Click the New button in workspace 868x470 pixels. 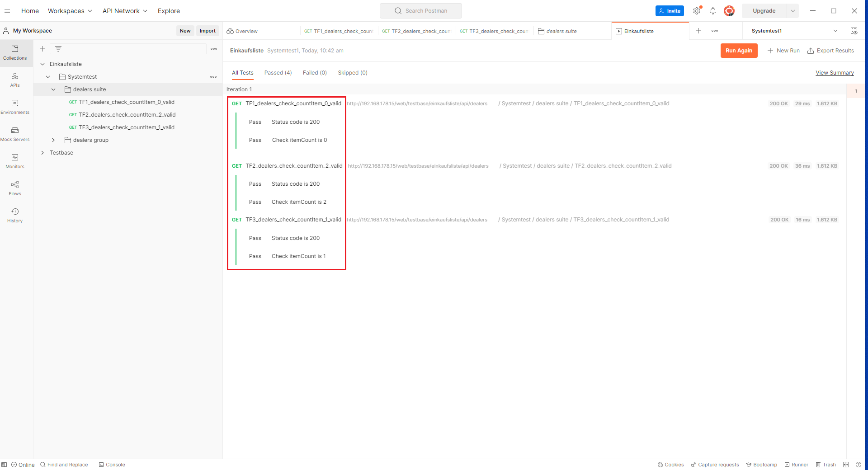(185, 31)
